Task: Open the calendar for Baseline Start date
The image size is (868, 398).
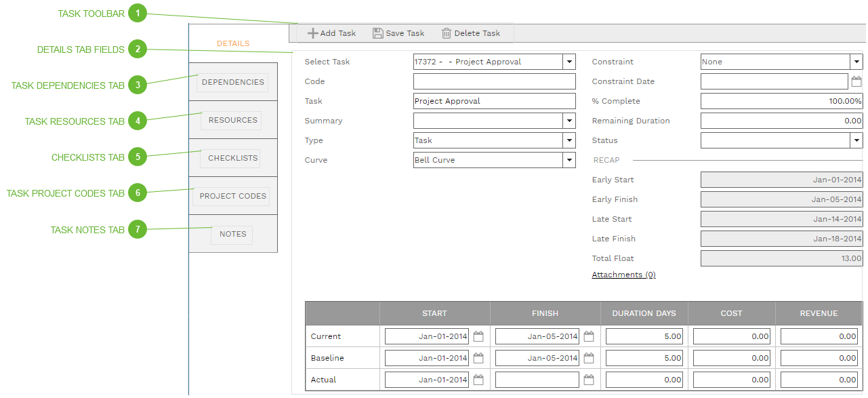Action: 478,357
